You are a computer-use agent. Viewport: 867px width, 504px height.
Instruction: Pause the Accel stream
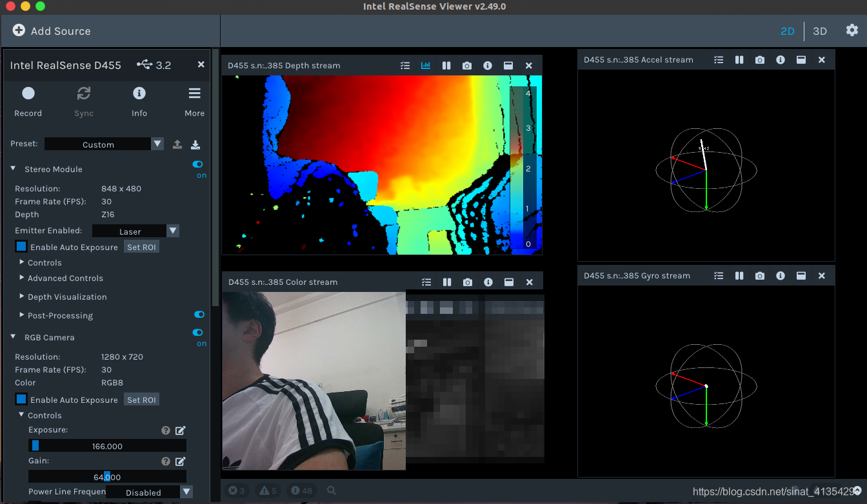(739, 60)
